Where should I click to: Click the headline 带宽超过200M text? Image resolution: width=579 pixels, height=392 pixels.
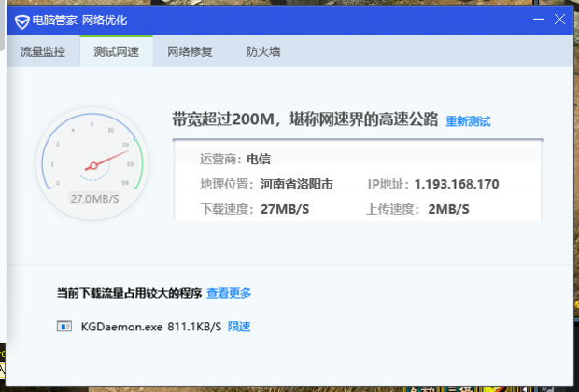pyautogui.click(x=305, y=119)
